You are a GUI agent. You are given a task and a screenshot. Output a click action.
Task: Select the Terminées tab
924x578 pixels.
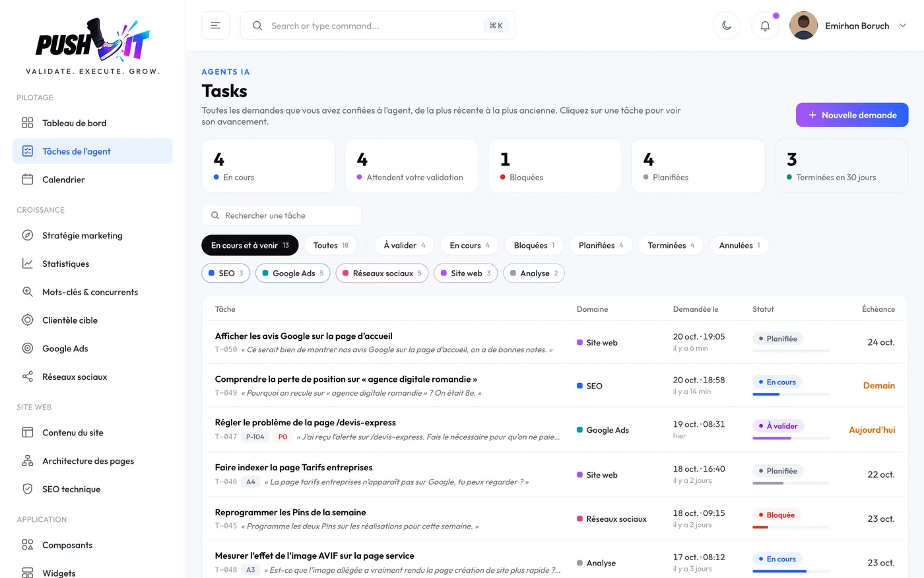pyautogui.click(x=671, y=246)
